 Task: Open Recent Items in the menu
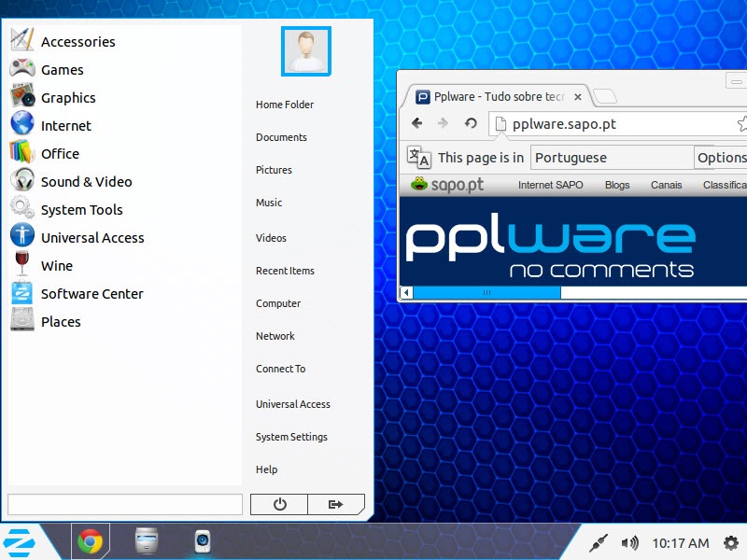point(285,271)
